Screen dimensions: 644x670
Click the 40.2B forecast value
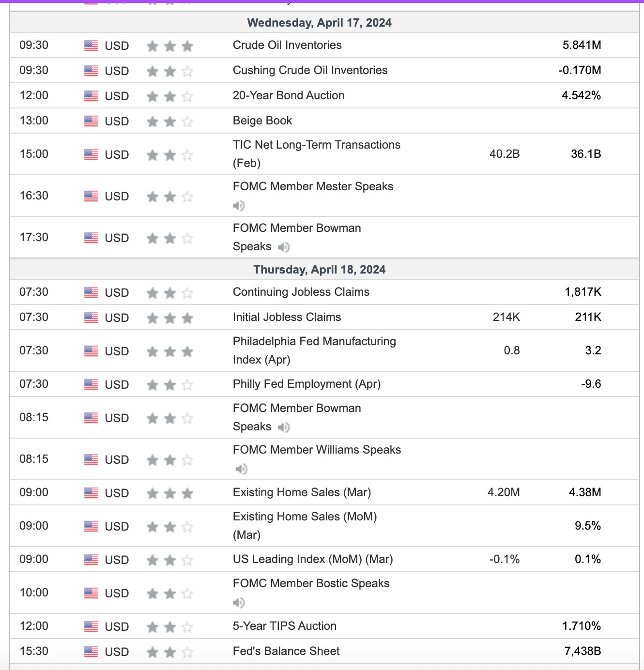(x=505, y=154)
